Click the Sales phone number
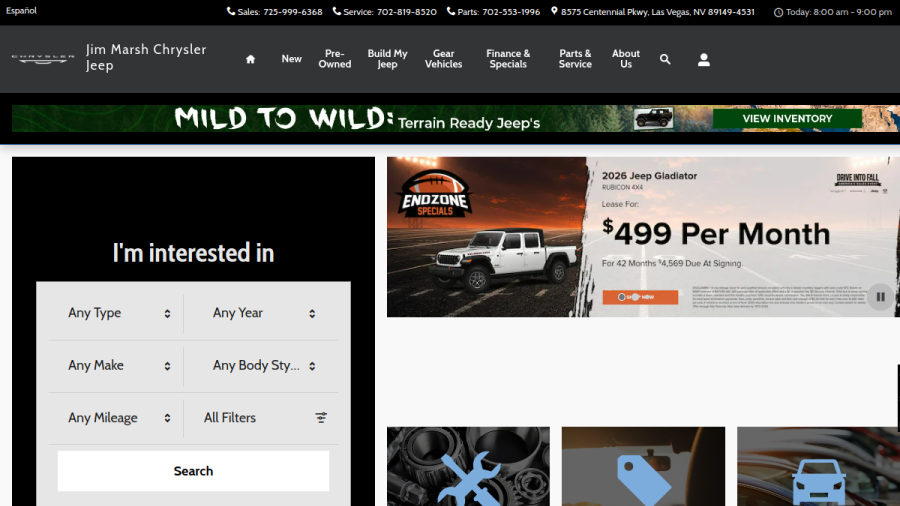 tap(293, 12)
